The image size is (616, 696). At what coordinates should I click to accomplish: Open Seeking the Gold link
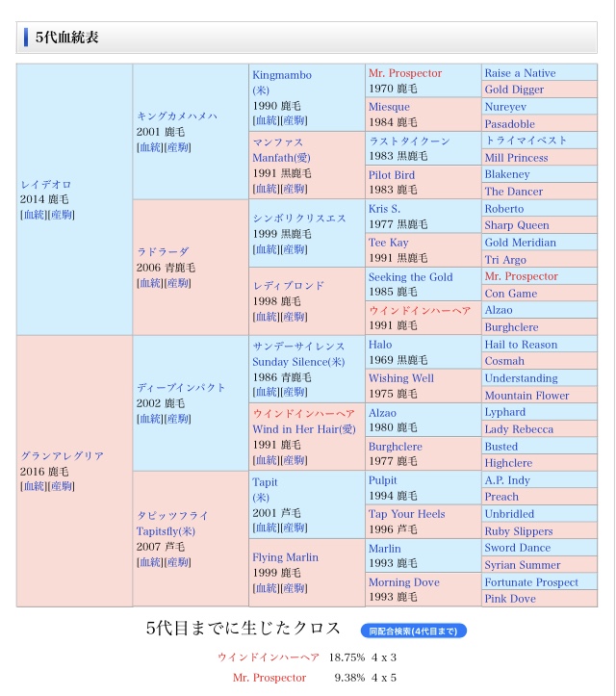click(x=410, y=277)
